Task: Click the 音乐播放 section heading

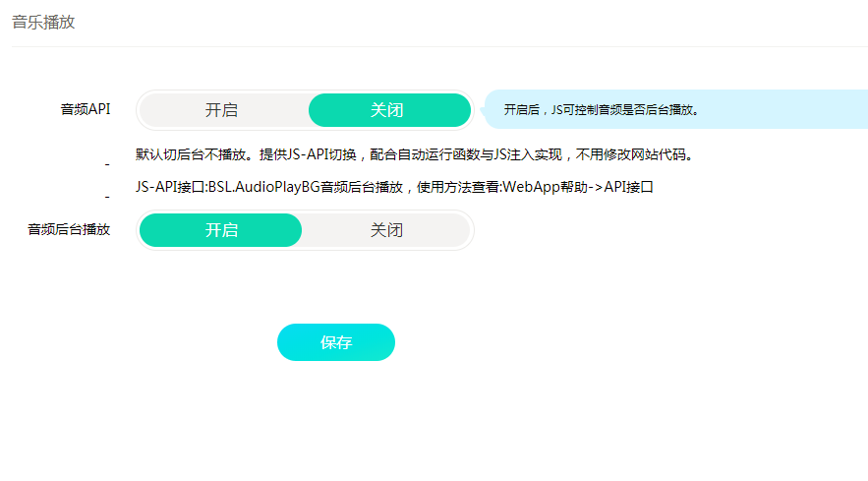Action: pos(43,23)
